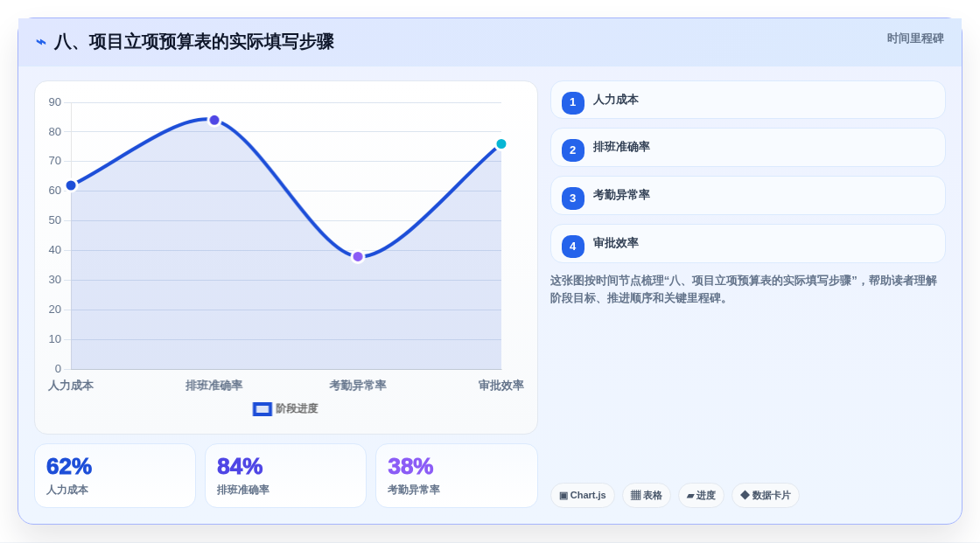Click the 数据卡片 tag chip
980x543 pixels.
[x=766, y=496]
